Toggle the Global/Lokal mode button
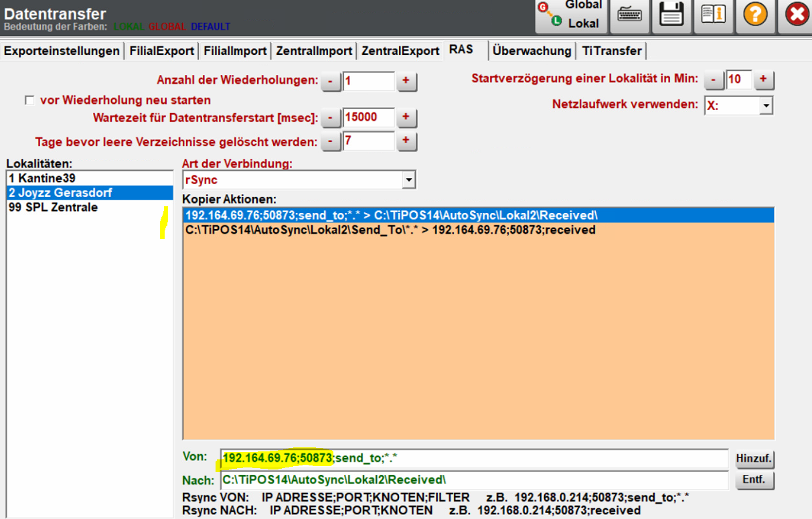The image size is (812, 519). [570, 16]
